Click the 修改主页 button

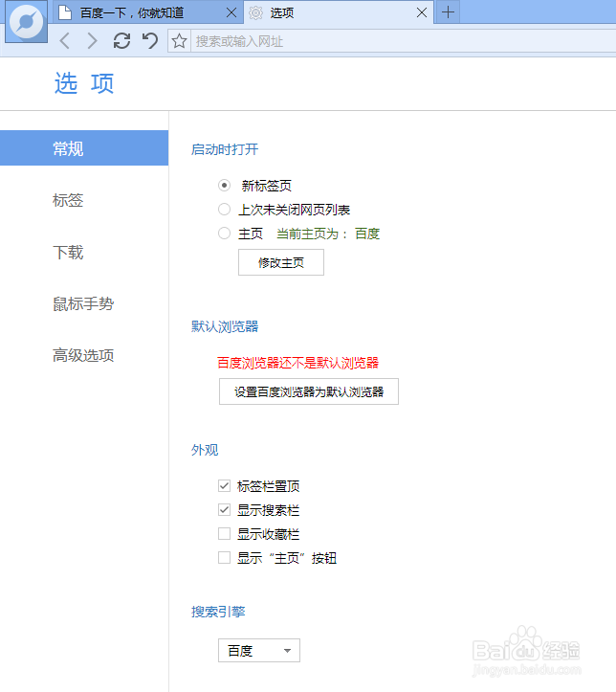click(x=281, y=262)
